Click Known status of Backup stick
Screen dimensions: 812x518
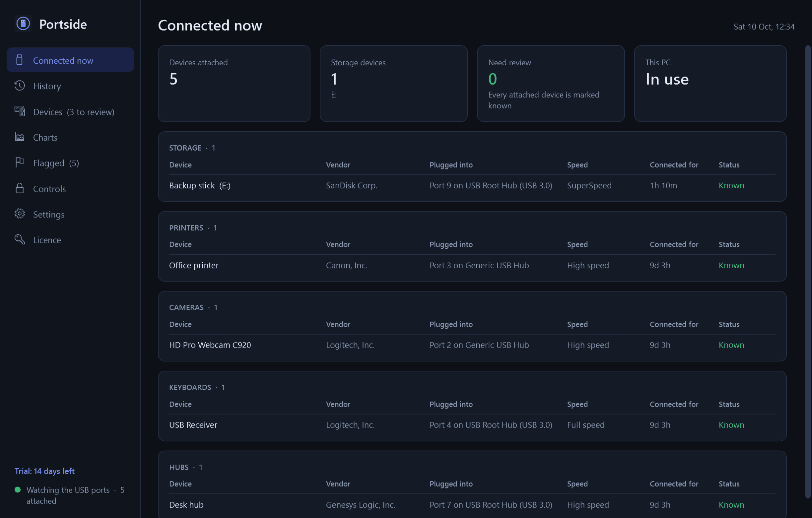click(x=731, y=185)
